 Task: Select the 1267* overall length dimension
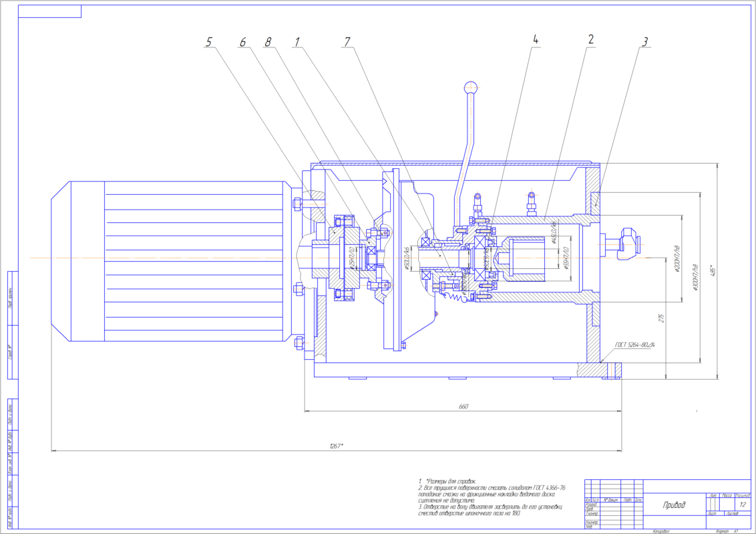click(337, 446)
